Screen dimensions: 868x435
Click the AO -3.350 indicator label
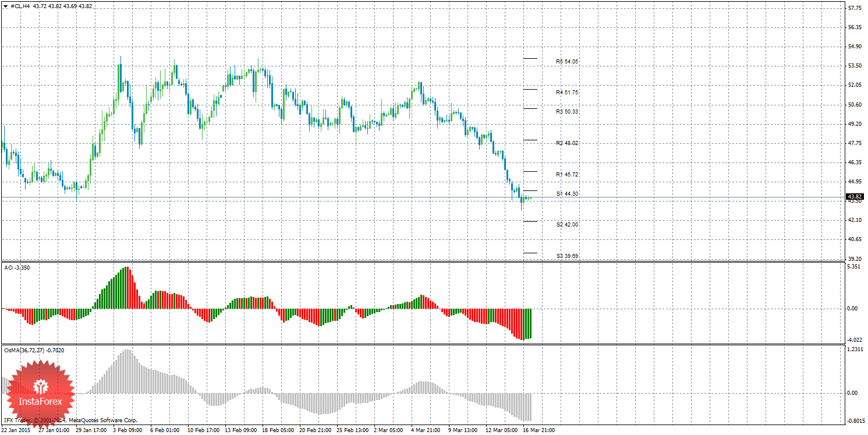[x=17, y=267]
